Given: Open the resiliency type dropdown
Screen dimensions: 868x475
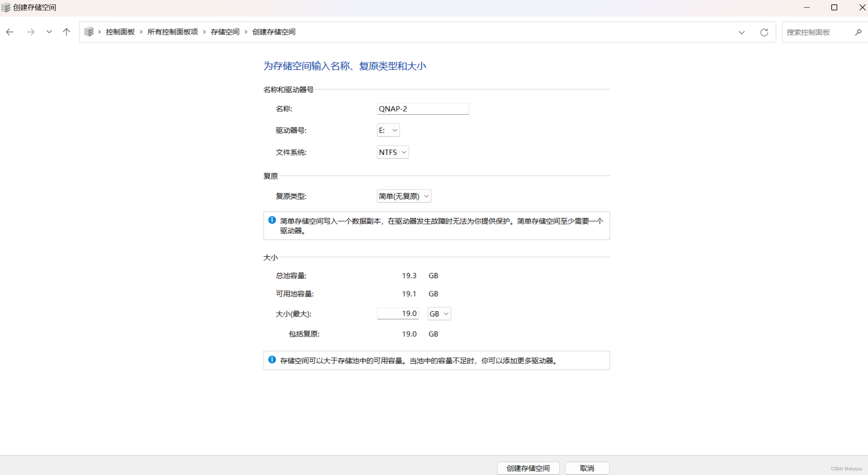Looking at the screenshot, I should point(404,196).
